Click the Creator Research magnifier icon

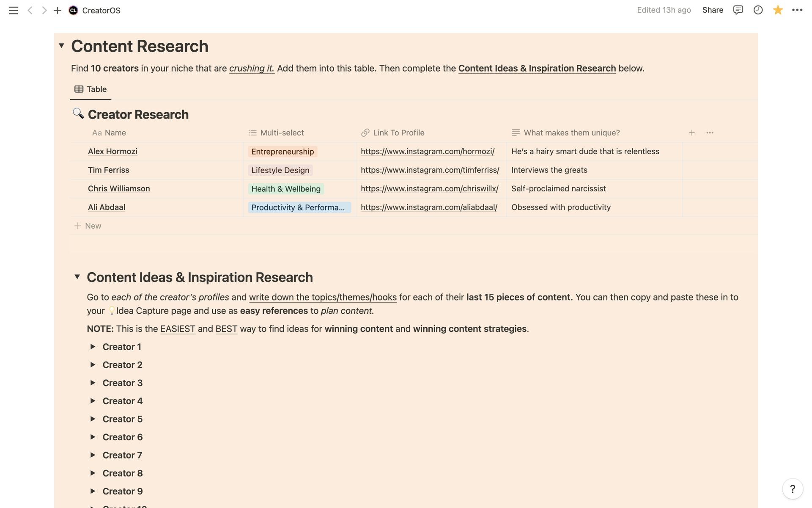(78, 113)
